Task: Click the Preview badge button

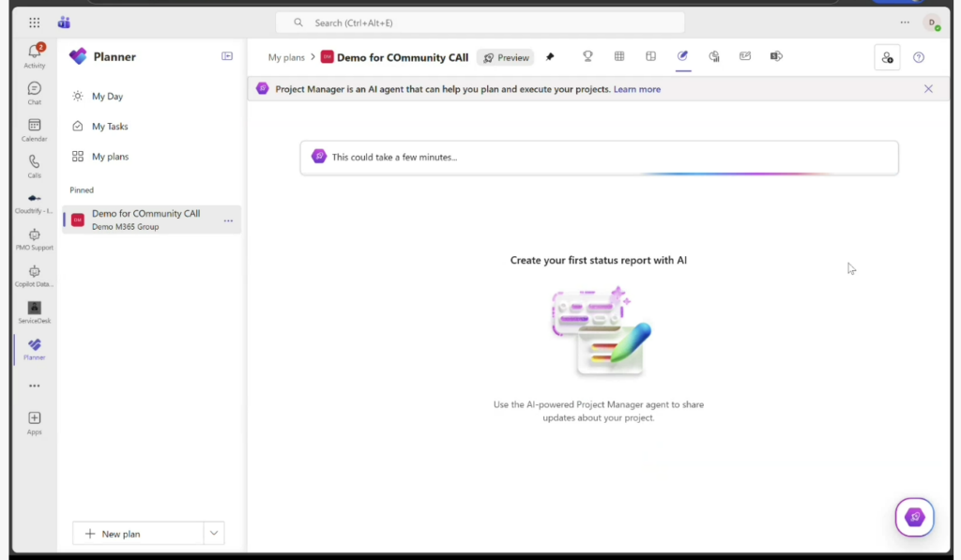Action: (506, 57)
